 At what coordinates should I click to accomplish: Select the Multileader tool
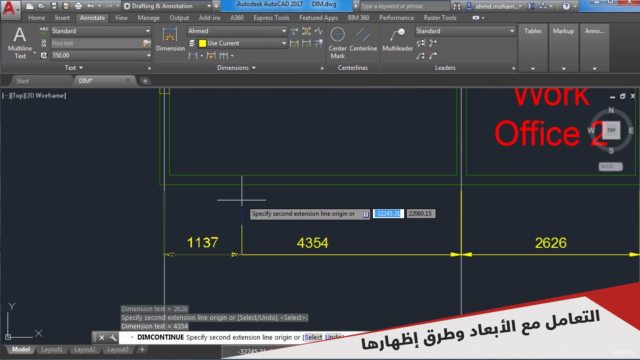coord(397,40)
